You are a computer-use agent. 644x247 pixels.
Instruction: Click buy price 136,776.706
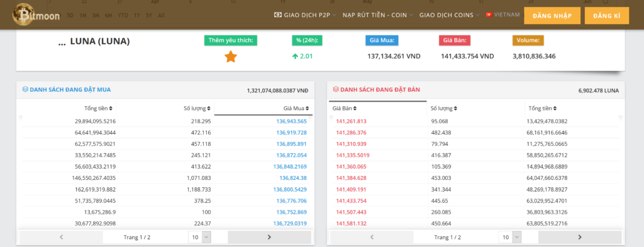(292, 201)
